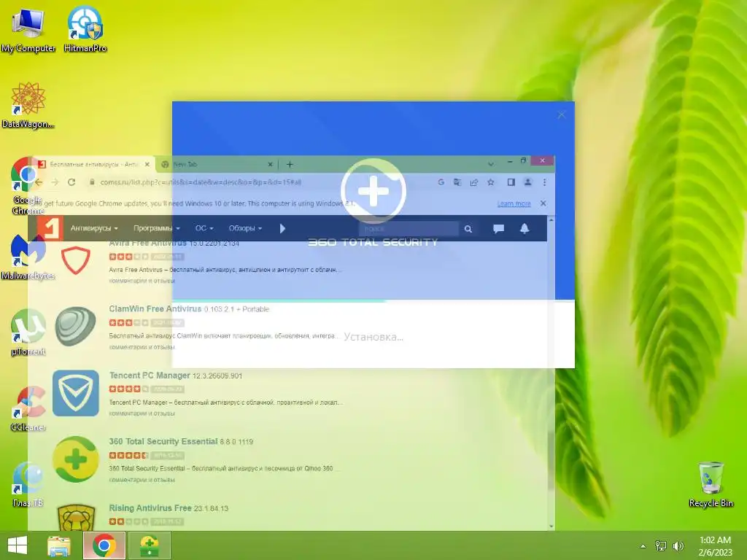Select the Recycle Bin icon
The width and height of the screenshot is (747, 560).
point(711,484)
